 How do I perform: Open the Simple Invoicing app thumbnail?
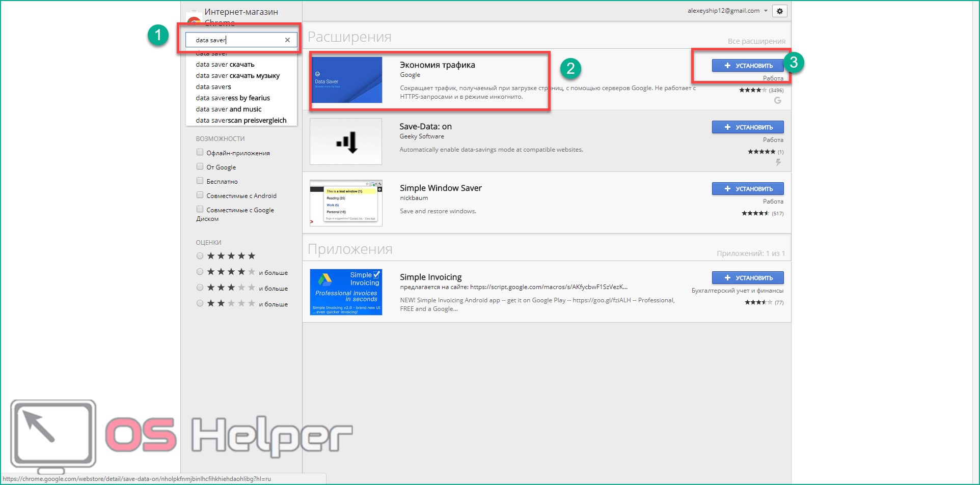point(346,292)
